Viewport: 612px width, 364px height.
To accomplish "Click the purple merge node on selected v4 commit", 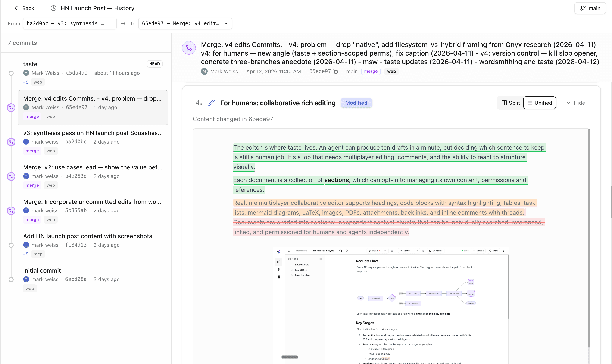I will coord(11,107).
